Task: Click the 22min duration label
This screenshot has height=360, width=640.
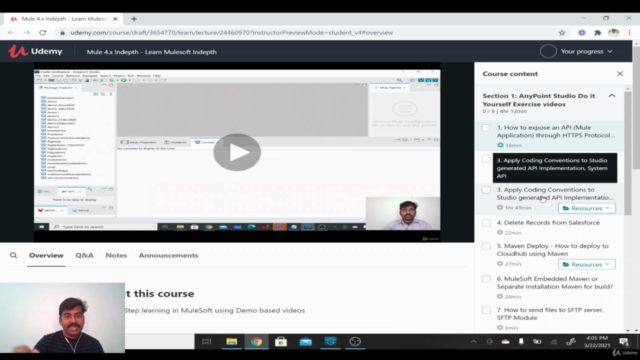Action: (513, 233)
